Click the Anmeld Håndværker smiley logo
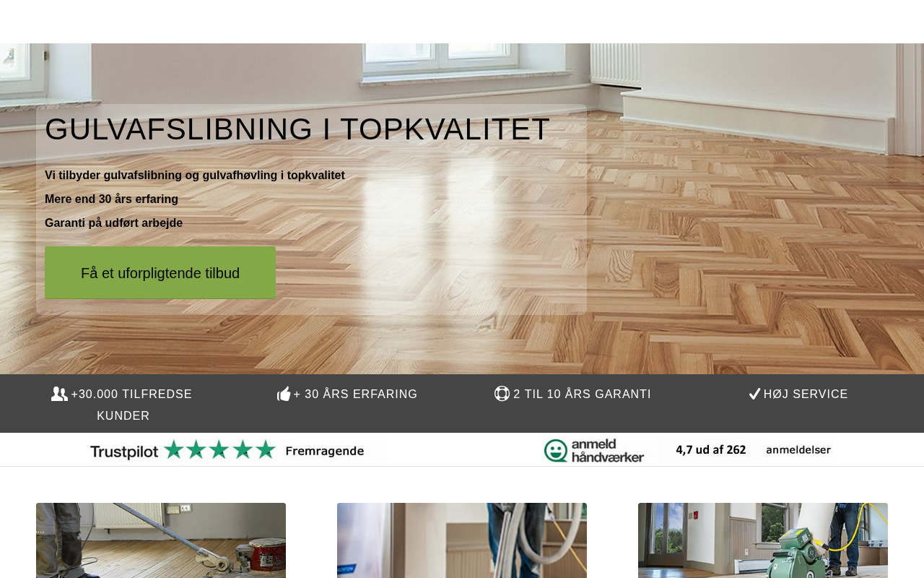924x578 pixels. point(556,450)
